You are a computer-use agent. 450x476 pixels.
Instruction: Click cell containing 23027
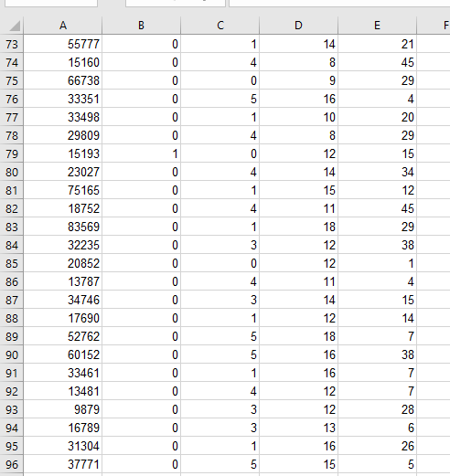tap(63, 172)
